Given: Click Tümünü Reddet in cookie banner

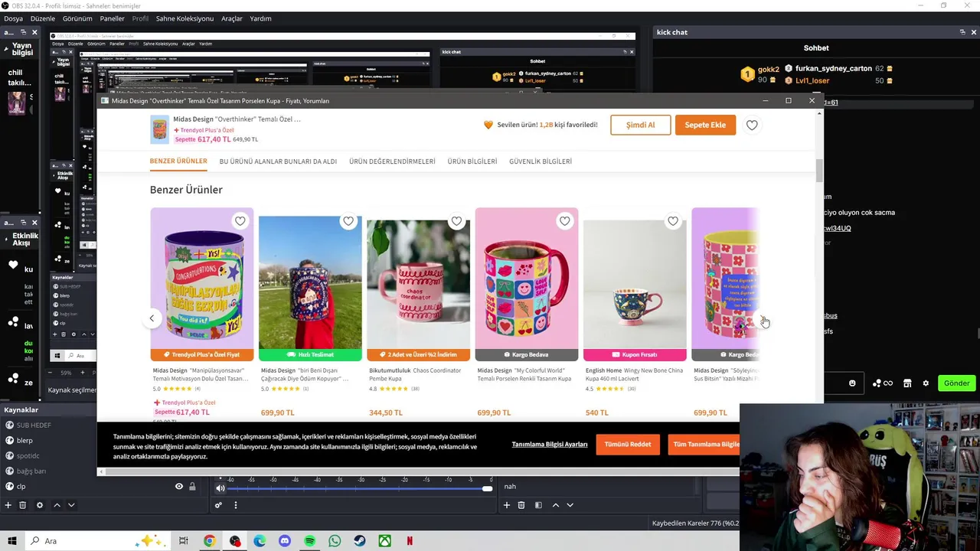Looking at the screenshot, I should (628, 444).
